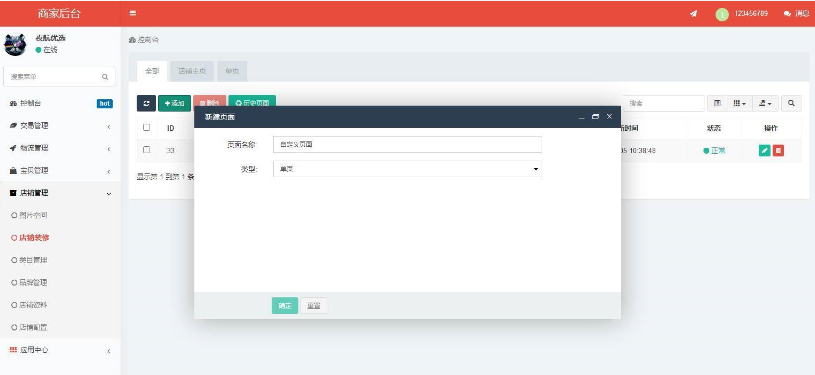Viewport: 815px width, 375px height.
Task: Open the 控制台 dashboard menu item
Action: click(60, 104)
